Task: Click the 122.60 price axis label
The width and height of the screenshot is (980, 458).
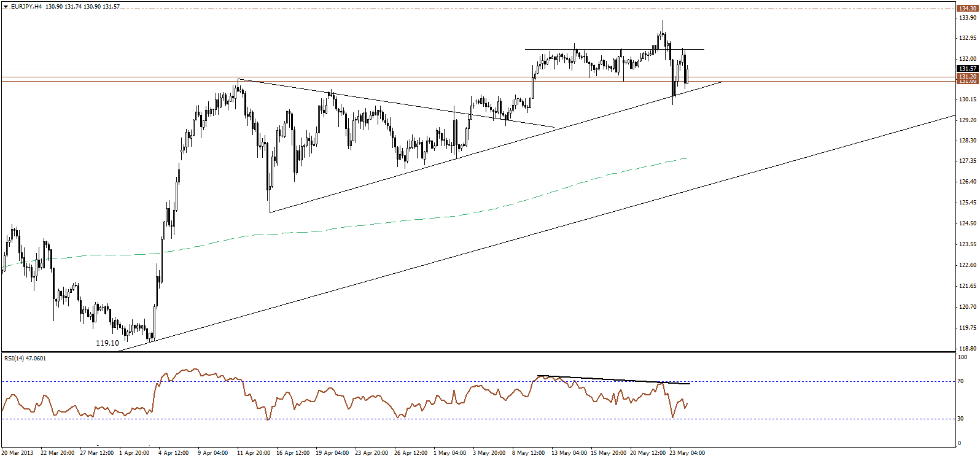Action: 967,265
